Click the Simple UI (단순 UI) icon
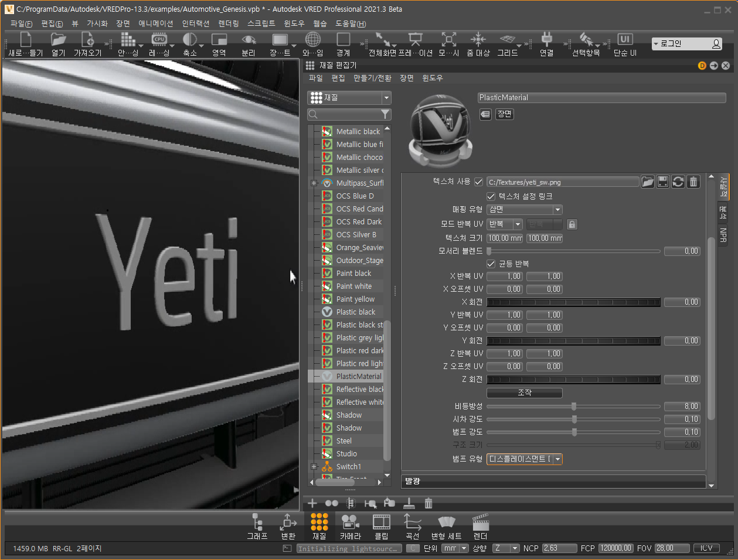 tap(625, 39)
